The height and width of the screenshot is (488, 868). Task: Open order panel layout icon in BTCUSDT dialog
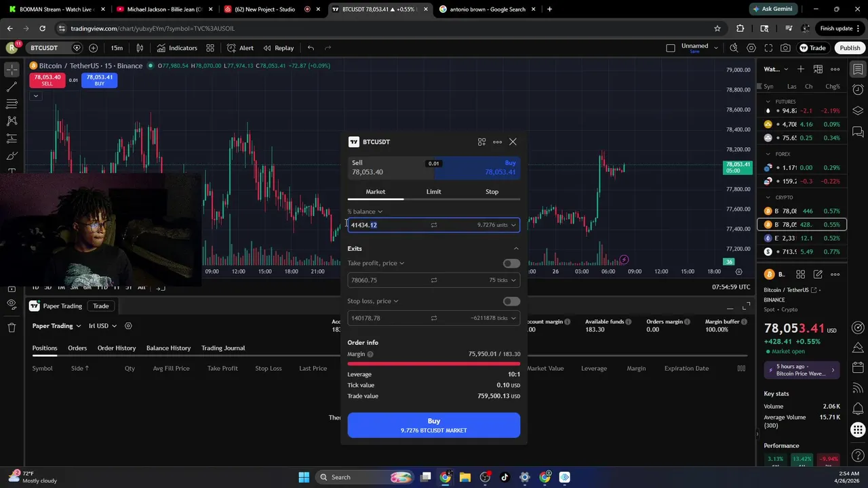[x=481, y=142]
